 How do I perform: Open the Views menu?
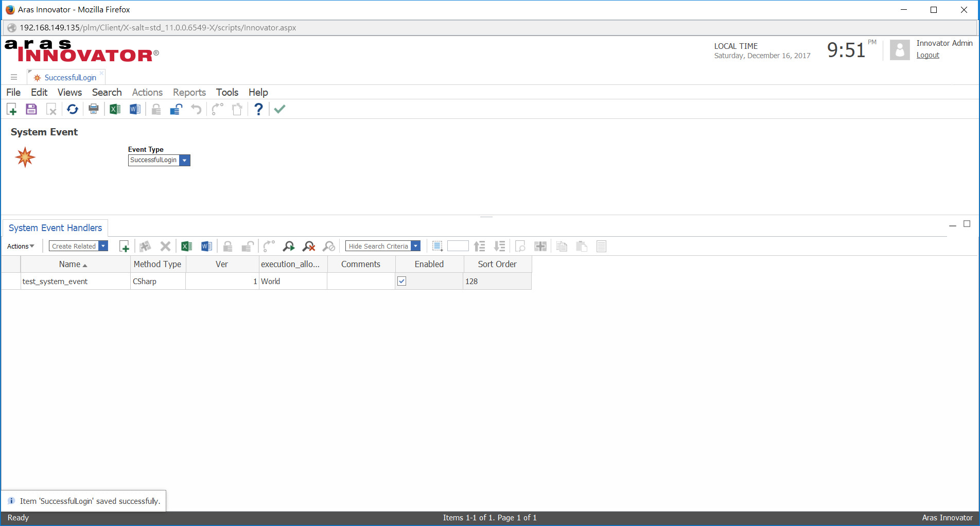69,92
